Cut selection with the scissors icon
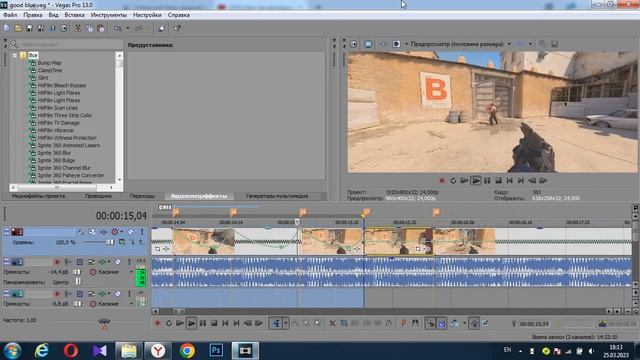640x360 pixels. coord(78,28)
